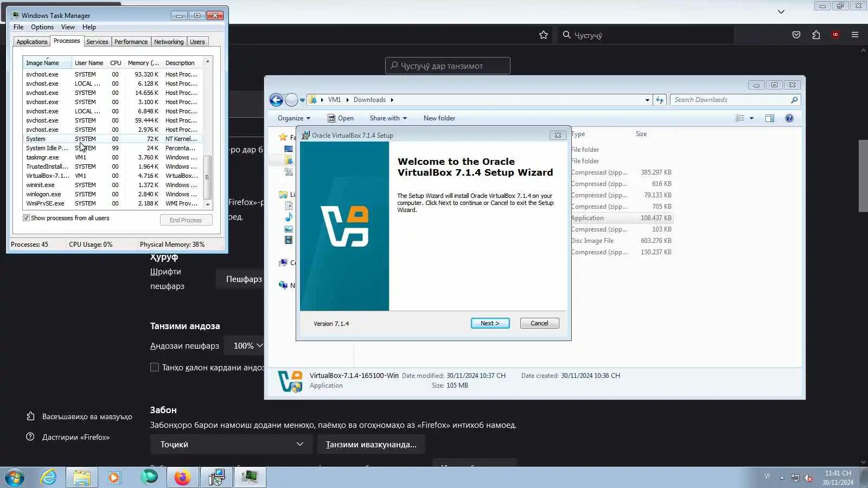Toggle the 'Танҳо калон кардани' checkbox
The image size is (868, 488).
155,367
